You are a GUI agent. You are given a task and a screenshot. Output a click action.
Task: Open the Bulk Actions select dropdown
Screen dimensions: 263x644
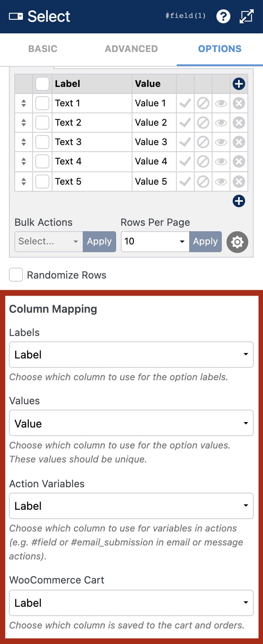point(47,241)
